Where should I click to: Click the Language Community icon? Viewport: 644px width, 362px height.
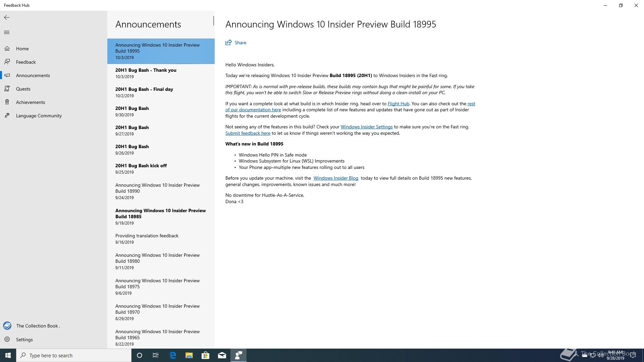(7, 116)
